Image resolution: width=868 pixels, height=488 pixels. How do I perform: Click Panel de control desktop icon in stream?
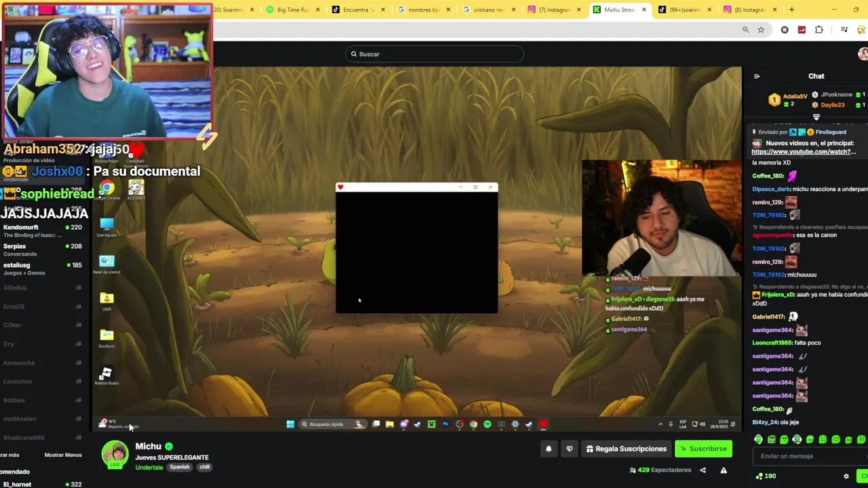[106, 264]
